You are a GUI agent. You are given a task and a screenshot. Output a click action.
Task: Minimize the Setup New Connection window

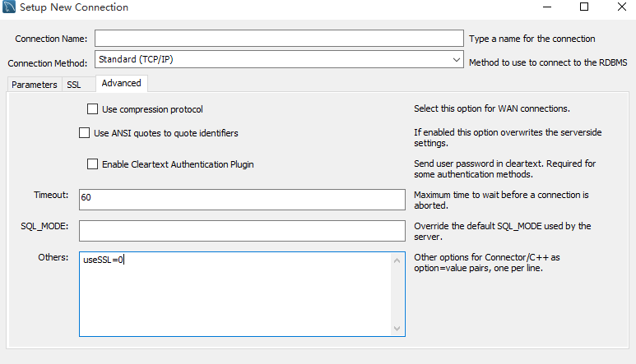[545, 7]
